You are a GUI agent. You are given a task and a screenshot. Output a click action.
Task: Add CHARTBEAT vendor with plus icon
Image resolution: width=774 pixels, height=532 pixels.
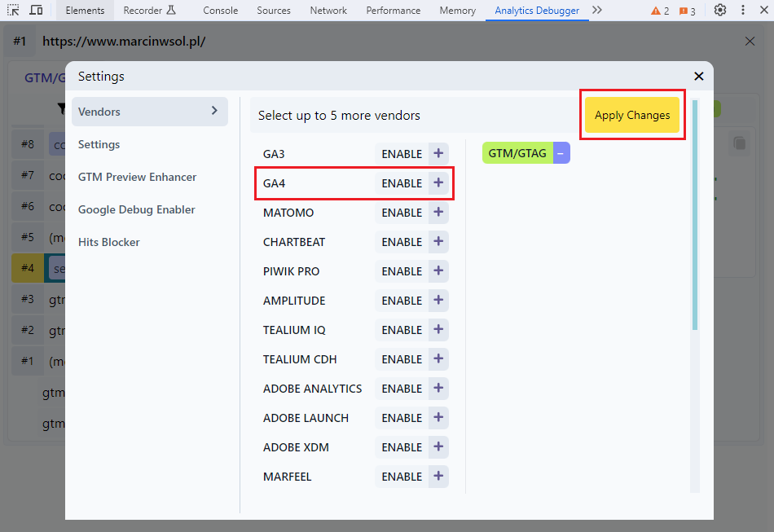point(438,242)
